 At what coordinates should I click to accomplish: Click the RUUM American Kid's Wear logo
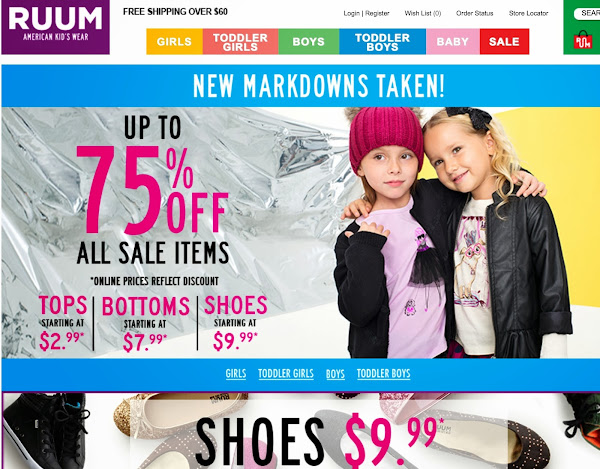[55, 27]
